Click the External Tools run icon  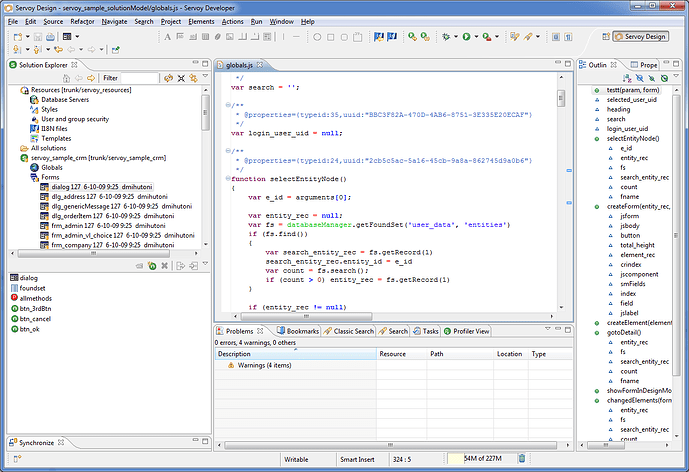tap(487, 37)
